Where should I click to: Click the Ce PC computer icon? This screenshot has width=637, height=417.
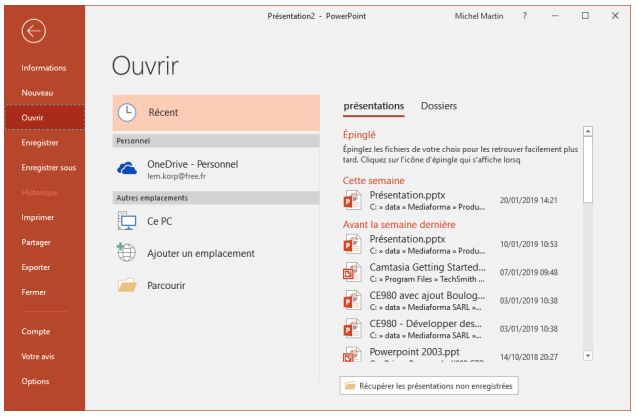pyautogui.click(x=126, y=222)
